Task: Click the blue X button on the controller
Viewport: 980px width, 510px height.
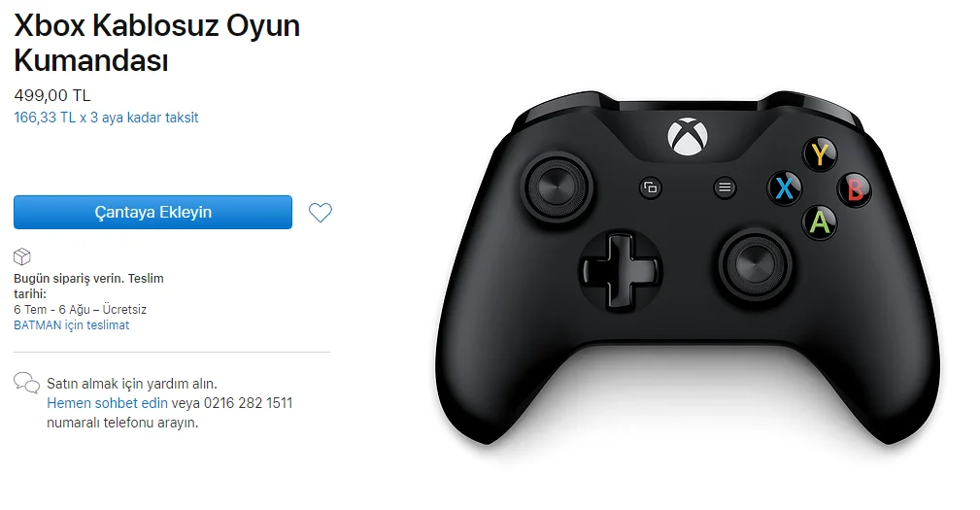Action: (x=785, y=187)
